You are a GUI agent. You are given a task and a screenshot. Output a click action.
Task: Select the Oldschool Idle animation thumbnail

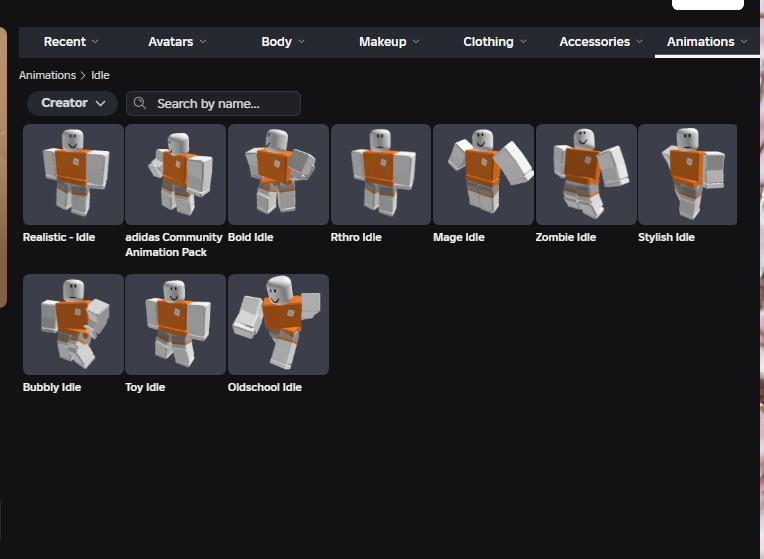point(278,324)
